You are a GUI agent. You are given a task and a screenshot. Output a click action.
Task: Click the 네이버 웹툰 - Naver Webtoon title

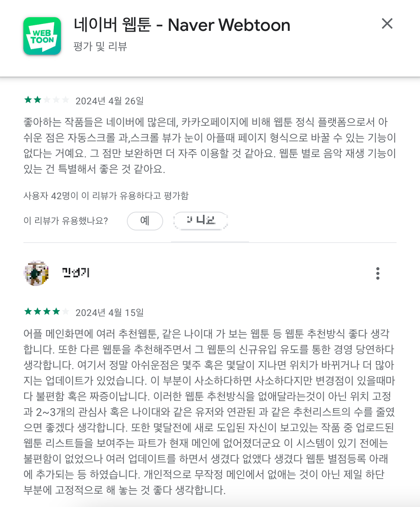(x=182, y=25)
